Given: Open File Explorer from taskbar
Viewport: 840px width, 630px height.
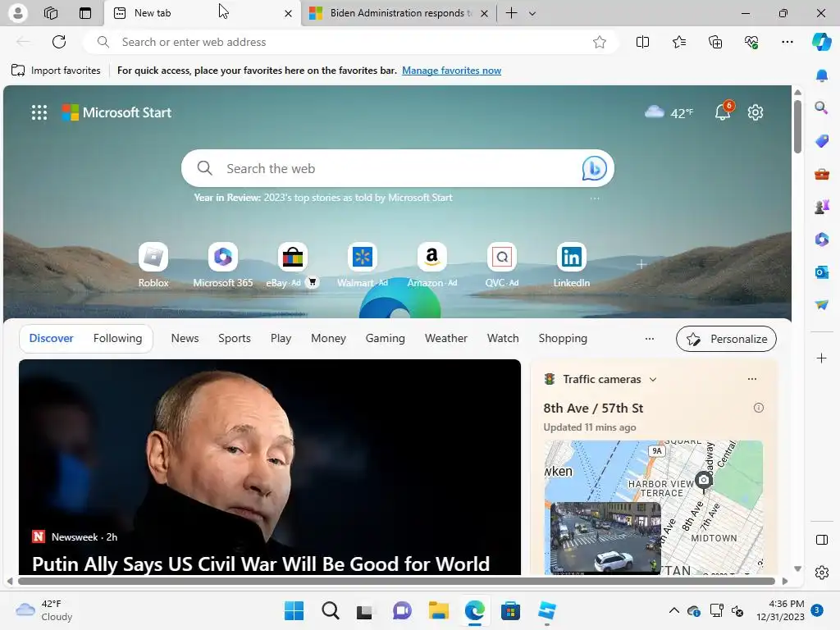Looking at the screenshot, I should pos(438,610).
